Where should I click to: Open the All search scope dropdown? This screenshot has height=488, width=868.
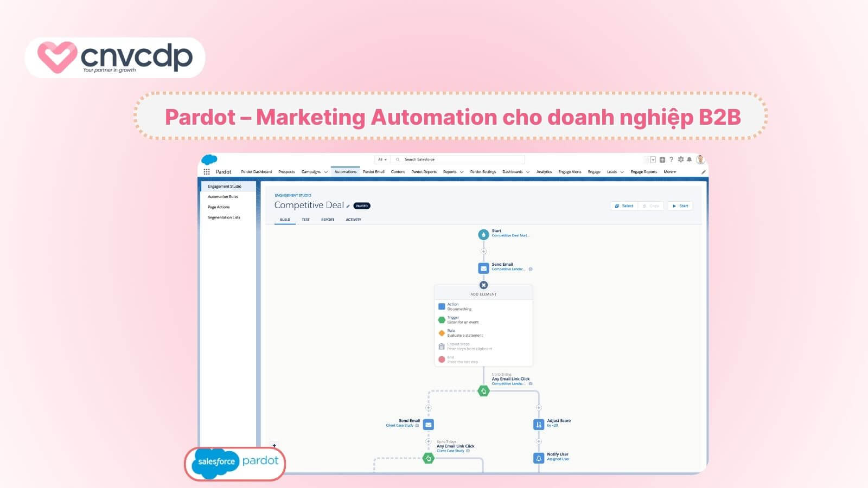pos(382,159)
